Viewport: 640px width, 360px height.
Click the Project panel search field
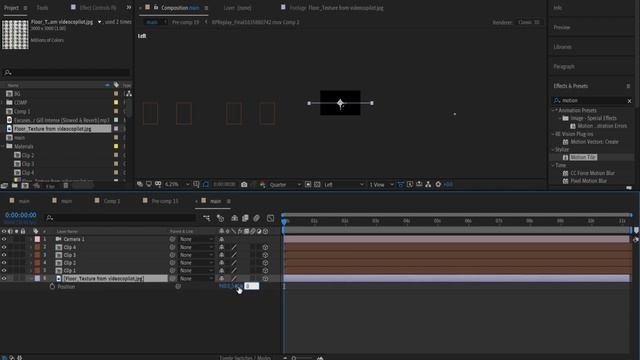tap(67, 73)
